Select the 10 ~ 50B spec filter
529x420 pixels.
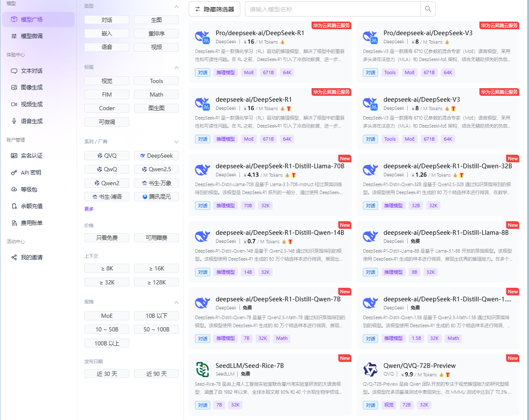(x=107, y=329)
